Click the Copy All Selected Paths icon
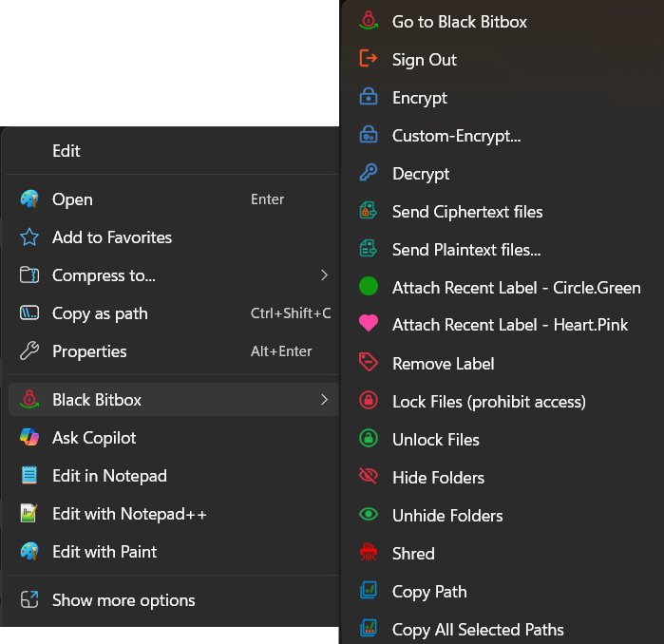664x644 pixels. point(369,629)
